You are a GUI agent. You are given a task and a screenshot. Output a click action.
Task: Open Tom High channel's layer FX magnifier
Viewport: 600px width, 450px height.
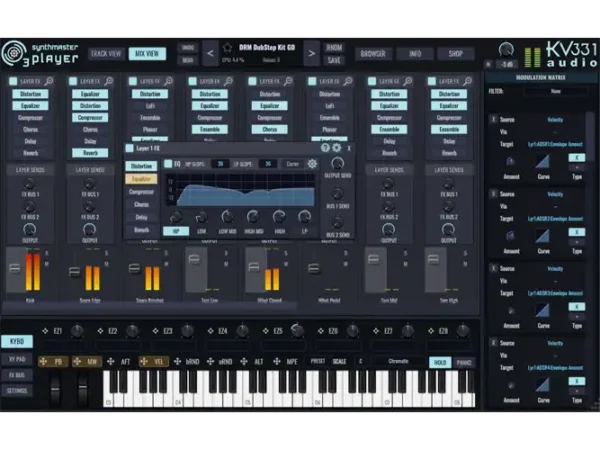(x=468, y=81)
